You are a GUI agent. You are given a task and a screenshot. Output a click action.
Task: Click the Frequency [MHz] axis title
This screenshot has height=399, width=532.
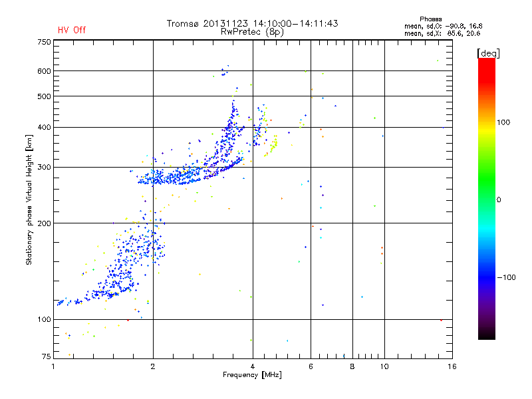coord(252,375)
